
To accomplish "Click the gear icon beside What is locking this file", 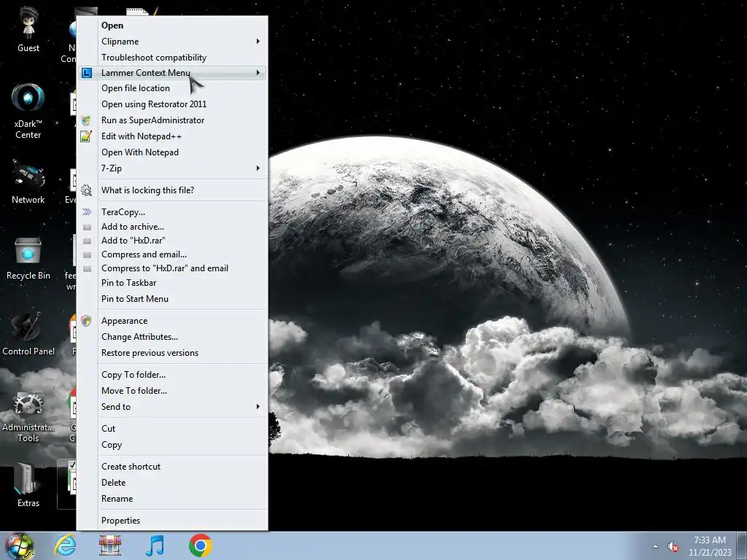I will click(x=86, y=190).
